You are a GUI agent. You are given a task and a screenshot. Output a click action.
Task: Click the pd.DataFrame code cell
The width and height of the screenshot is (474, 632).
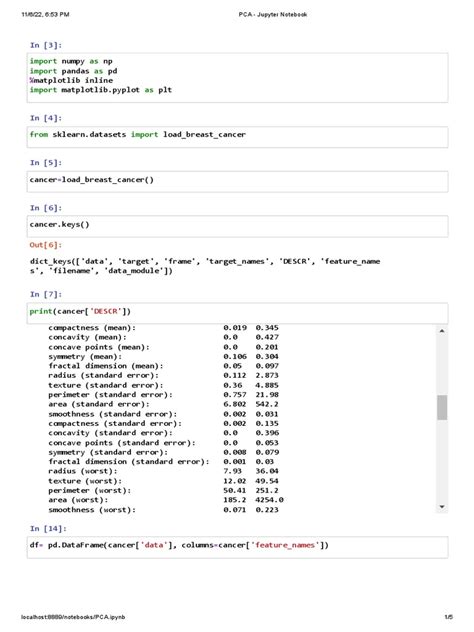pyautogui.click(x=237, y=547)
